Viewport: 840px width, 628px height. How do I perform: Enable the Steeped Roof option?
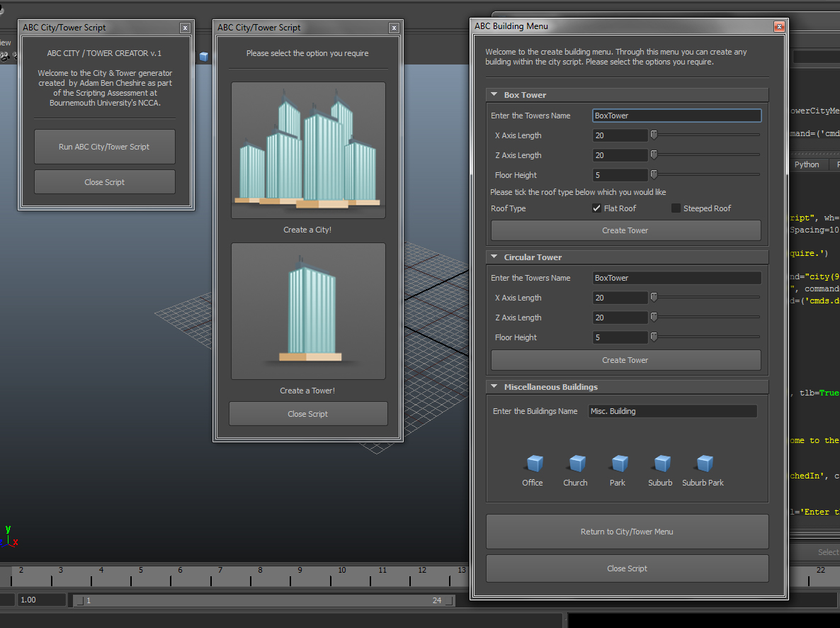coord(676,208)
